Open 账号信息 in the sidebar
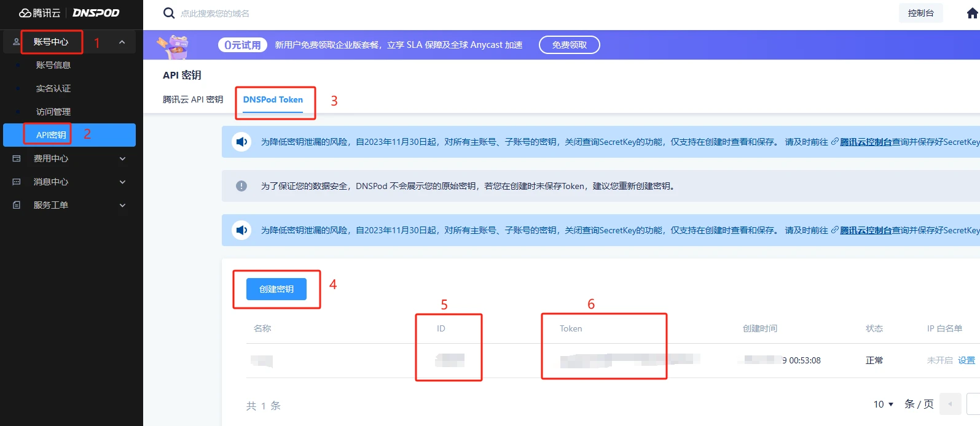The width and height of the screenshot is (980, 426). point(53,65)
